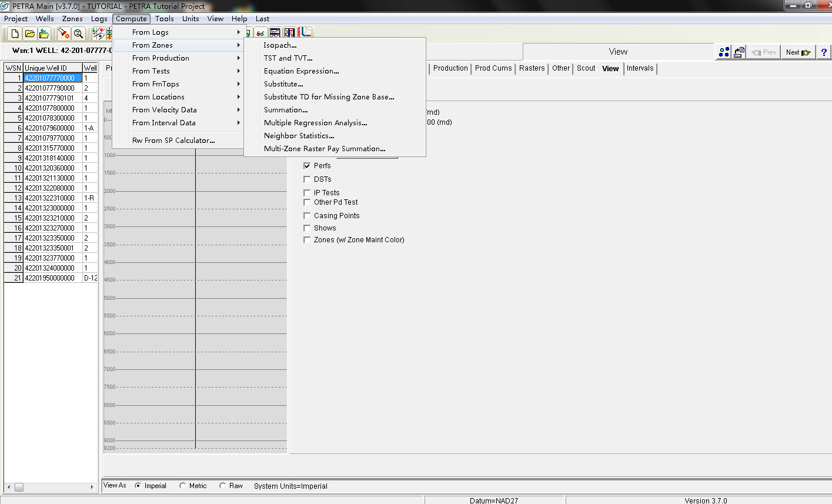Screen dimensions: 832x504
Task: Open the Units menu
Action: (191, 19)
